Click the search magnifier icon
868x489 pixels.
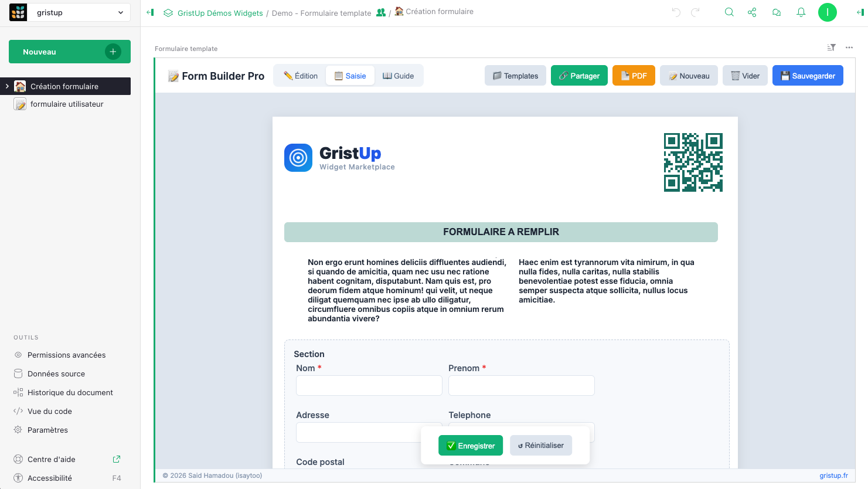tap(729, 12)
